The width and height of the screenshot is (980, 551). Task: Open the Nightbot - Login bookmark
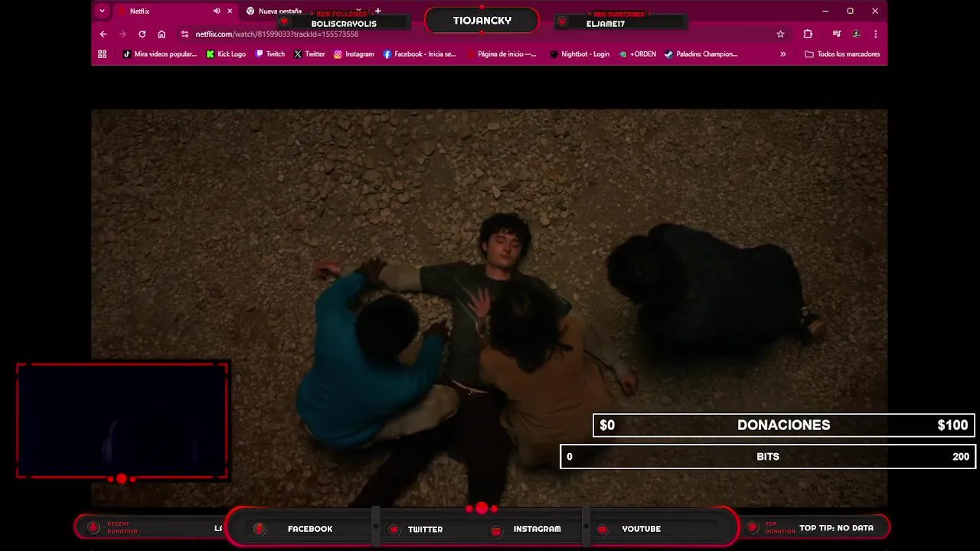(580, 54)
